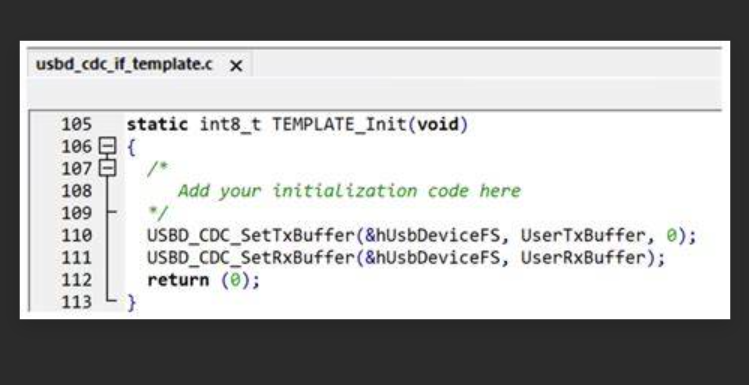749x385 pixels.
Task: Click line number 105 in the gutter
Action: (76, 125)
